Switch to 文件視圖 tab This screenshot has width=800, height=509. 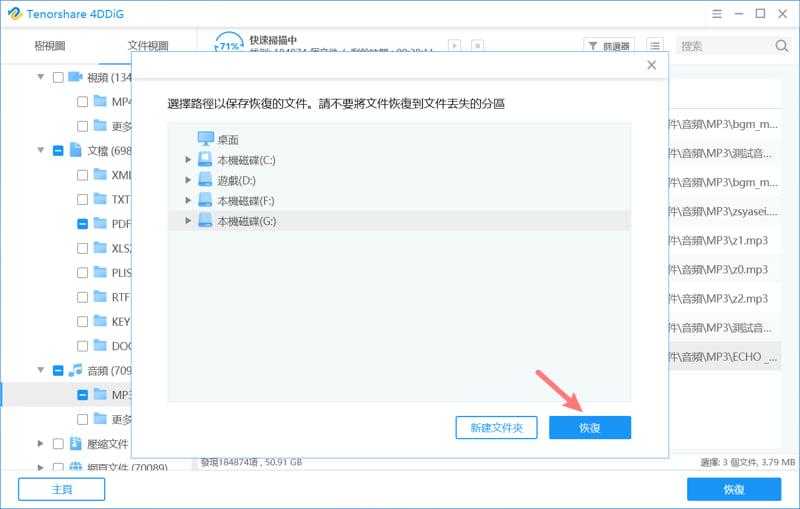148,46
